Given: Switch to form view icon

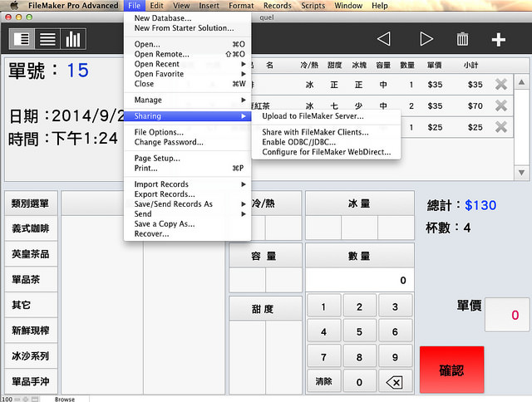Looking at the screenshot, I should (x=22, y=39).
